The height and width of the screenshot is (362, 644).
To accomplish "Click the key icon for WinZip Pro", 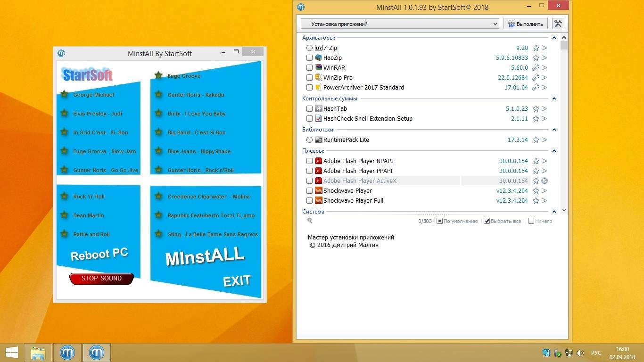I will pos(536,78).
